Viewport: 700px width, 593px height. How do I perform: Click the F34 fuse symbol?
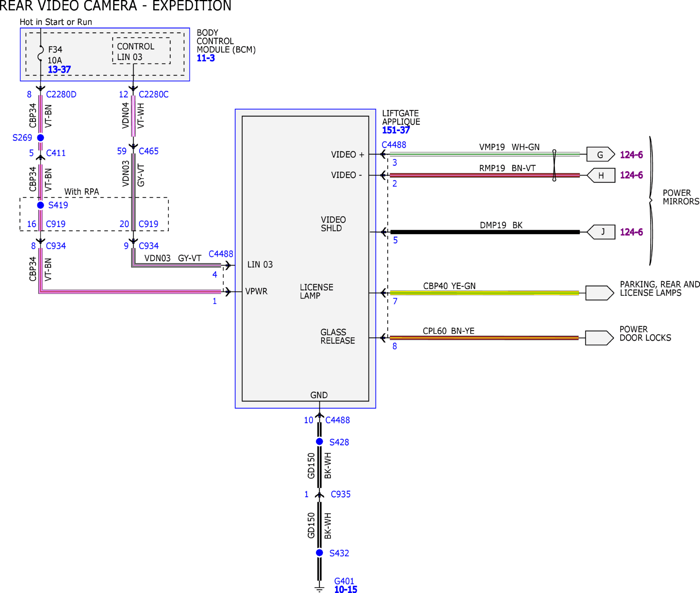coord(41,53)
